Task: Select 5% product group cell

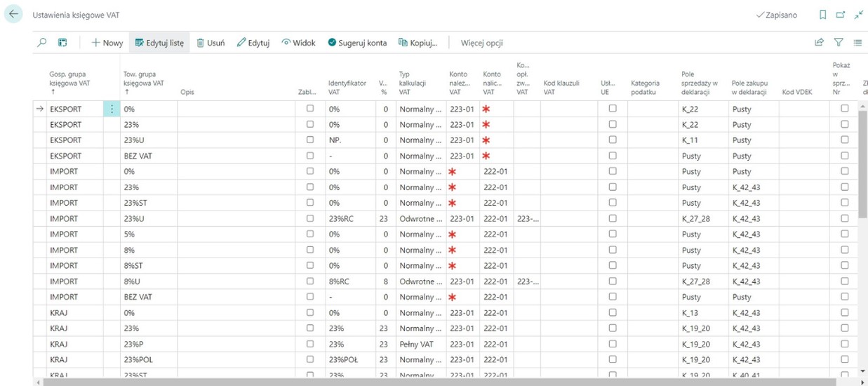Action: (149, 234)
